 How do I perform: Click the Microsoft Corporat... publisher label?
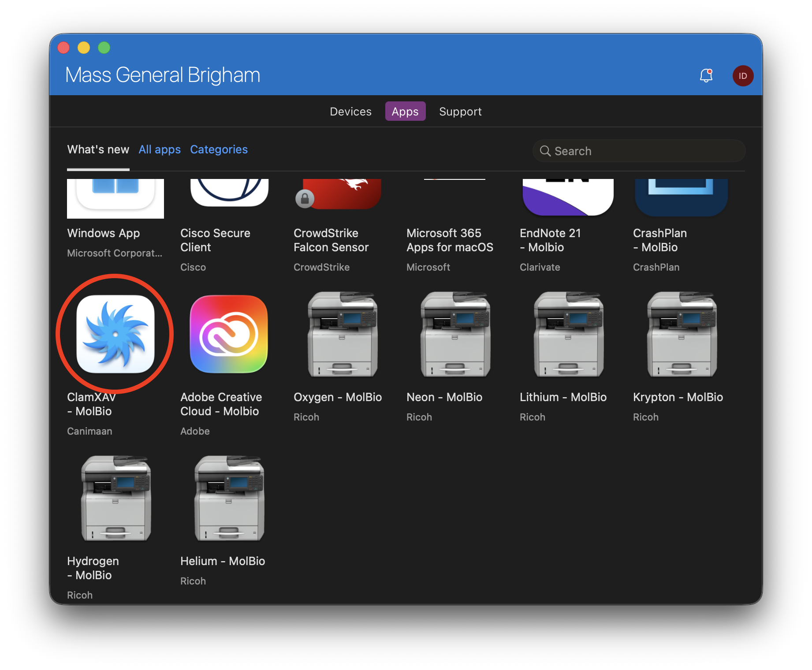[x=115, y=253]
